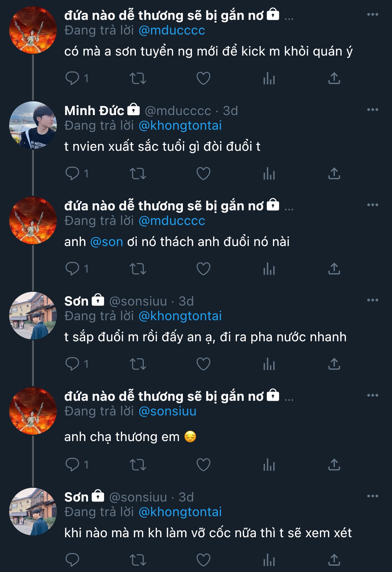Screen dimensions: 392x572
Task: Retweet the tweet mentioning @son
Action: [x=138, y=269]
